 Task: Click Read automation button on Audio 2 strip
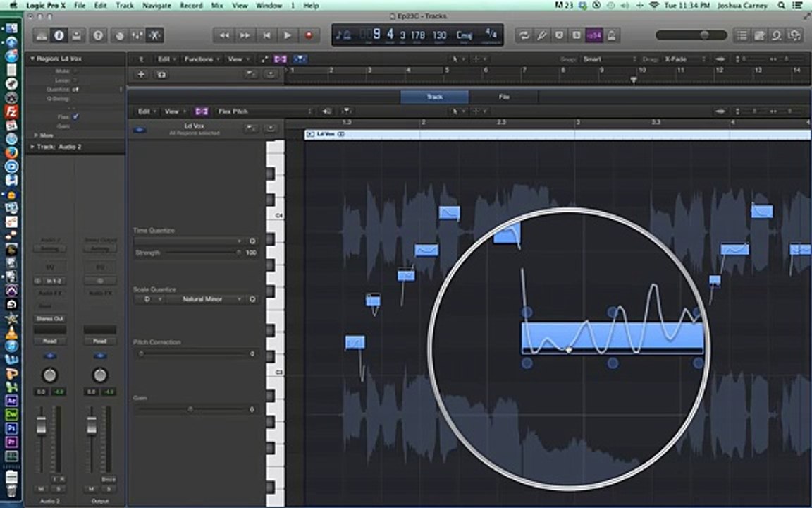50,341
